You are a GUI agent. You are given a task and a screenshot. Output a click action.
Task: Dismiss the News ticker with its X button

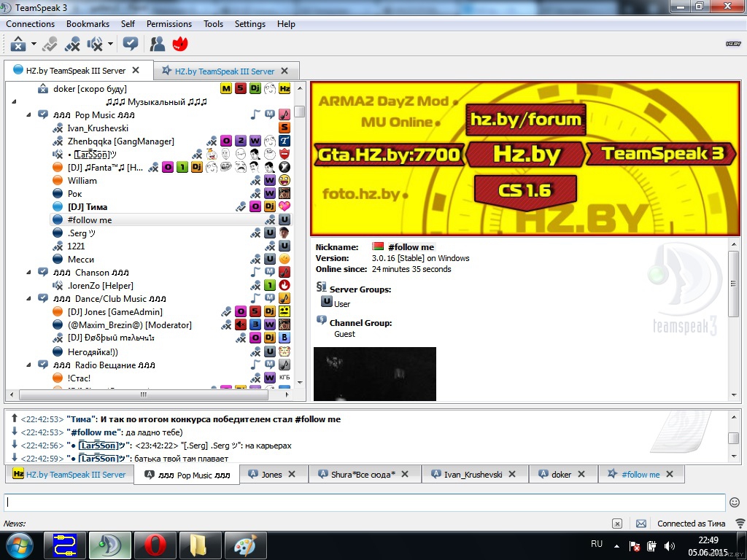pos(617,524)
